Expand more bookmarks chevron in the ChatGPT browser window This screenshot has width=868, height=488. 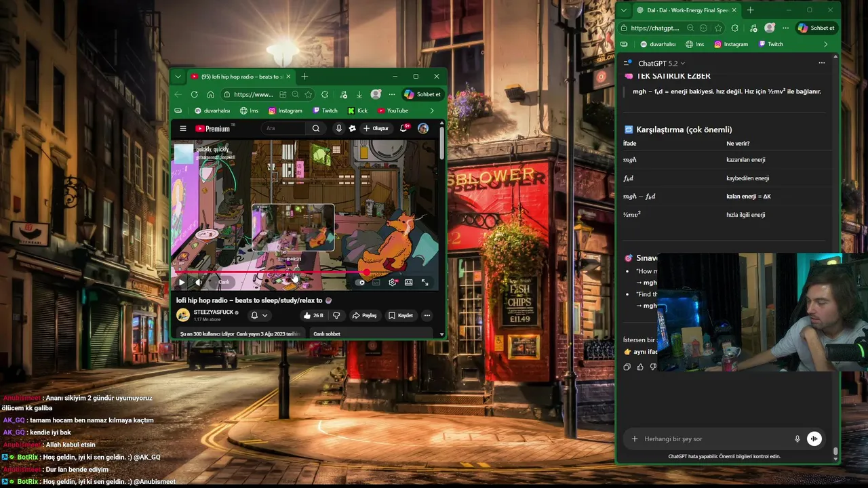click(825, 44)
